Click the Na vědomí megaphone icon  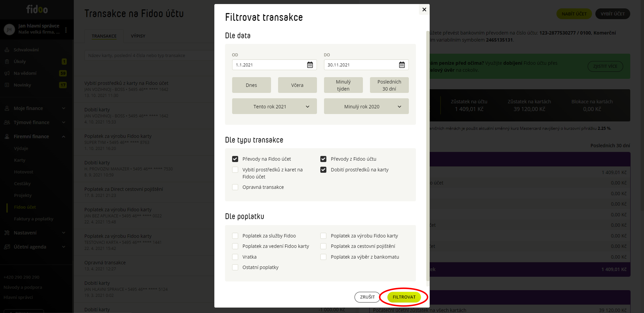point(7,73)
